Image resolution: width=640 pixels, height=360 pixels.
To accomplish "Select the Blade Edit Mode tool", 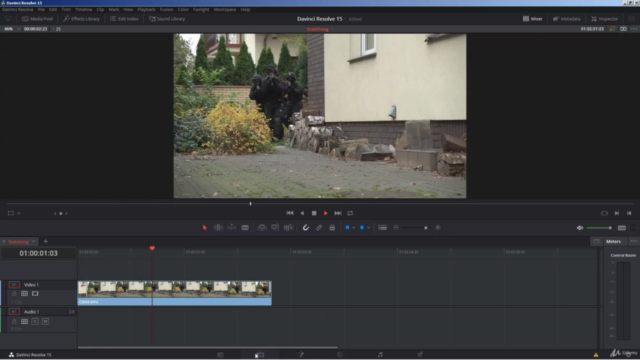I will [x=245, y=228].
